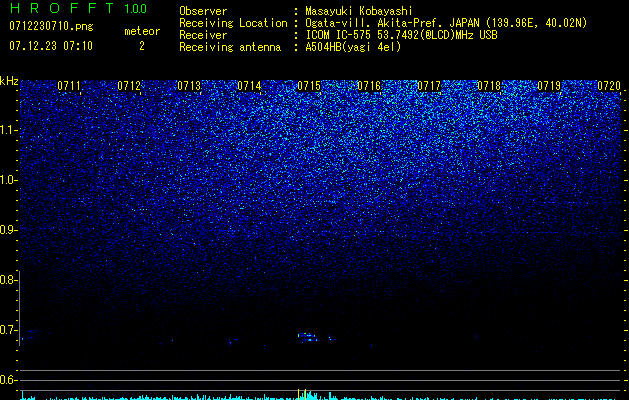
Task: Click the 0.6 kHz axis label
Action: pos(8,380)
